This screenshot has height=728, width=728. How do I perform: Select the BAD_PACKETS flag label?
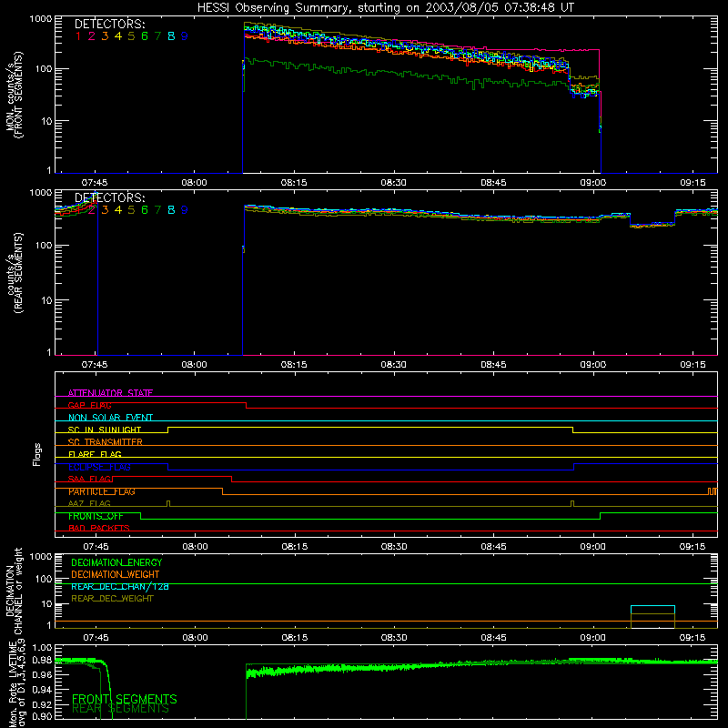[99, 528]
